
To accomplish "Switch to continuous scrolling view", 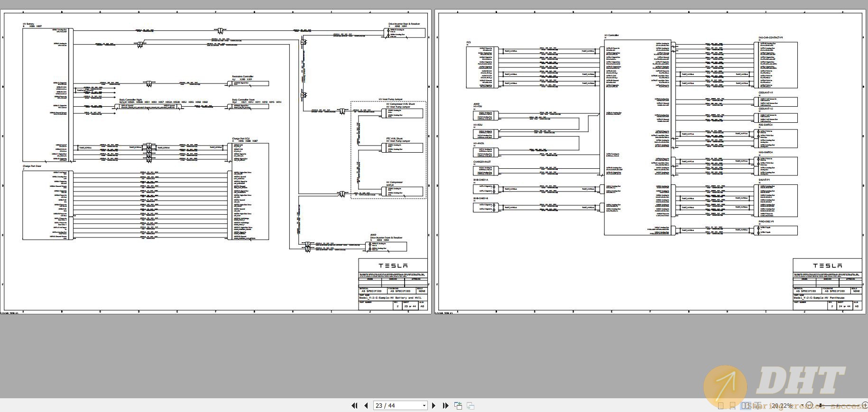I will pyautogui.click(x=733, y=406).
